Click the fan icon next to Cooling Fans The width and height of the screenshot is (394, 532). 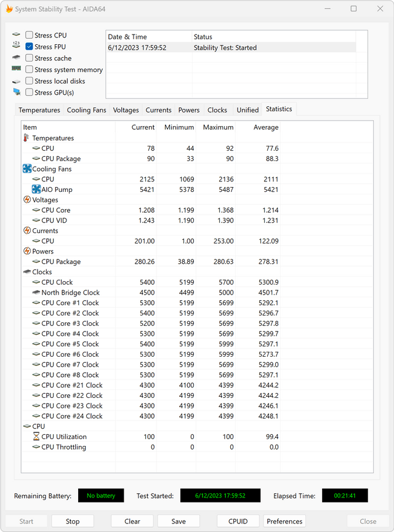(x=27, y=169)
